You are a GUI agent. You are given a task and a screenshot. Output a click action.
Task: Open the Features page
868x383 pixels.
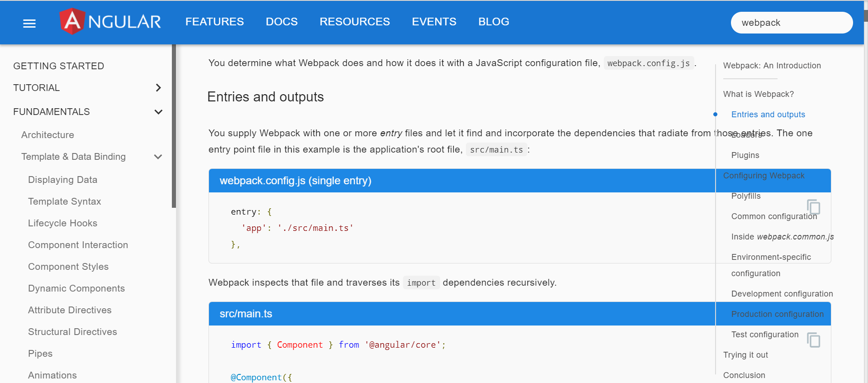[x=214, y=22]
